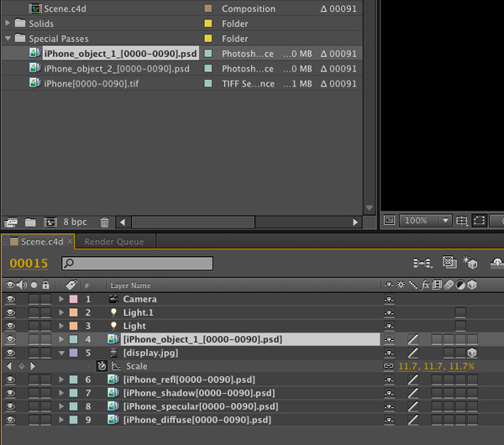This screenshot has height=445, width=504.
Task: Toggle mask and shape path visibility icon
Action: (x=479, y=221)
